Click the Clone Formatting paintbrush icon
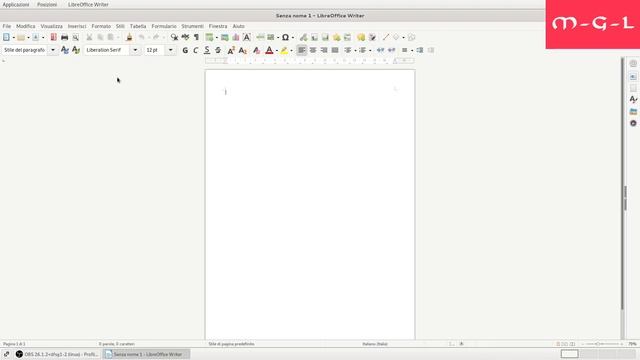 click(x=129, y=37)
